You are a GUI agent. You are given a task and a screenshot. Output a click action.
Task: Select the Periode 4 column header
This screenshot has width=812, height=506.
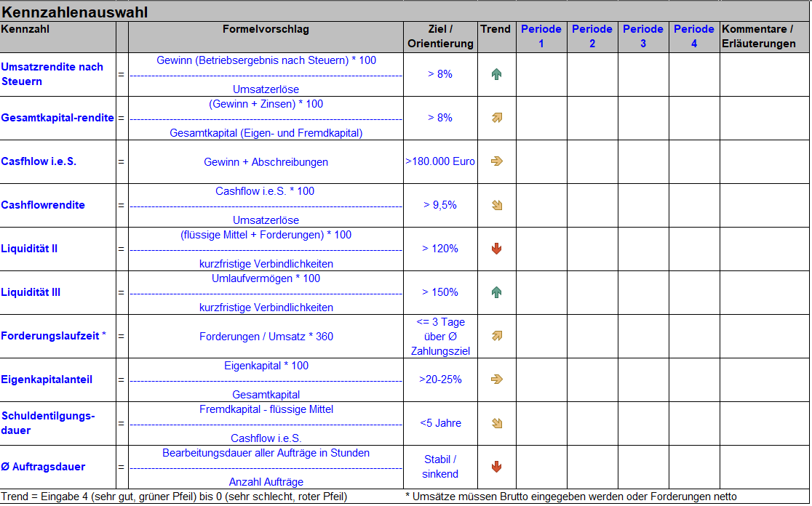(694, 36)
